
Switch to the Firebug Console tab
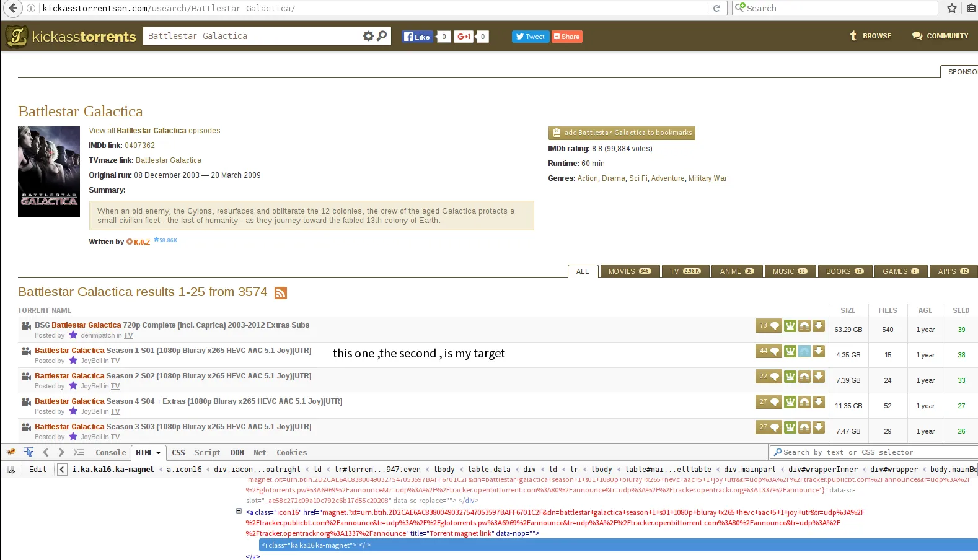110,453
